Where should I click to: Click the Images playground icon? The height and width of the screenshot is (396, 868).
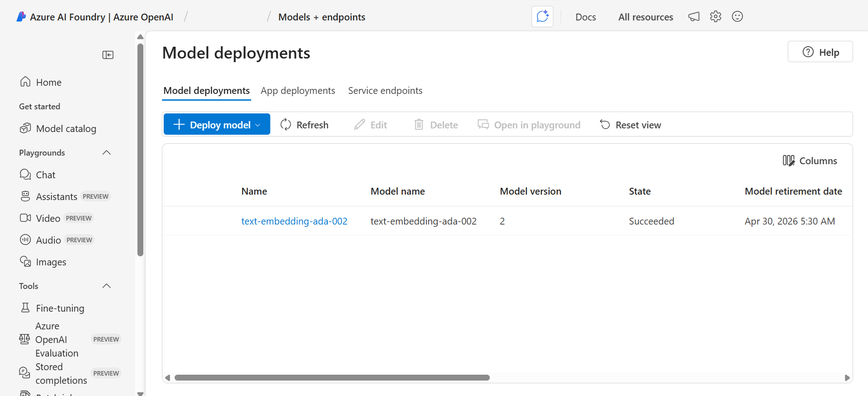click(x=25, y=262)
